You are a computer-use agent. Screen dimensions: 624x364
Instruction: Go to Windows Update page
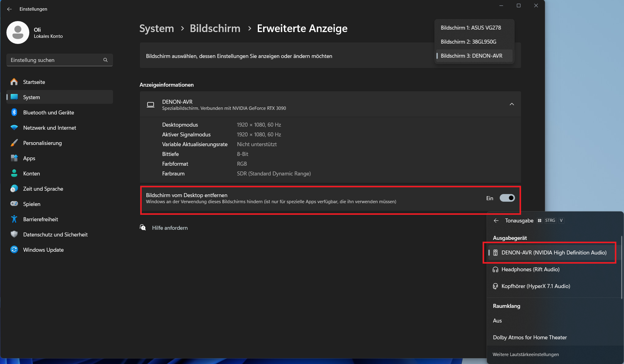(43, 250)
